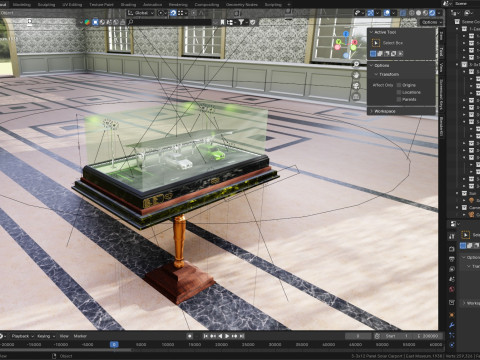Open the timeline Playback menu
The width and height of the screenshot is (480, 360).
tap(23, 336)
